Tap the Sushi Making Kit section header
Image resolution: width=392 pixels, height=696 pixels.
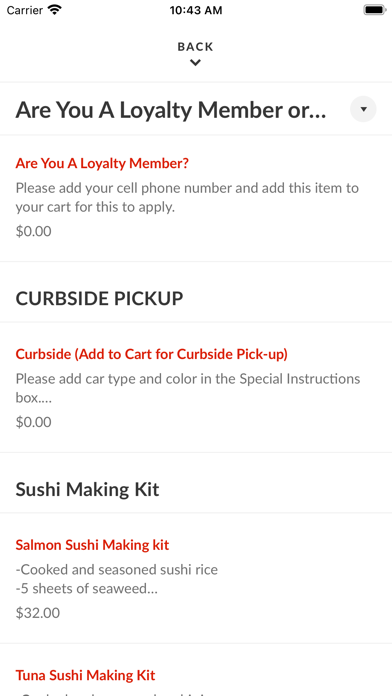(x=87, y=490)
